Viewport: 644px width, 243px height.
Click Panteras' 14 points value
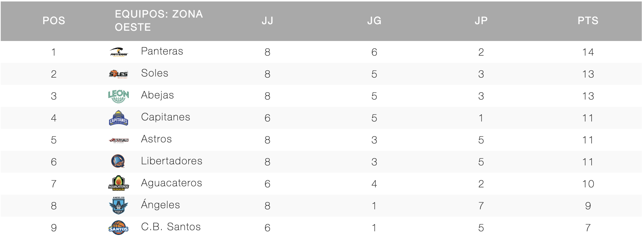588,52
